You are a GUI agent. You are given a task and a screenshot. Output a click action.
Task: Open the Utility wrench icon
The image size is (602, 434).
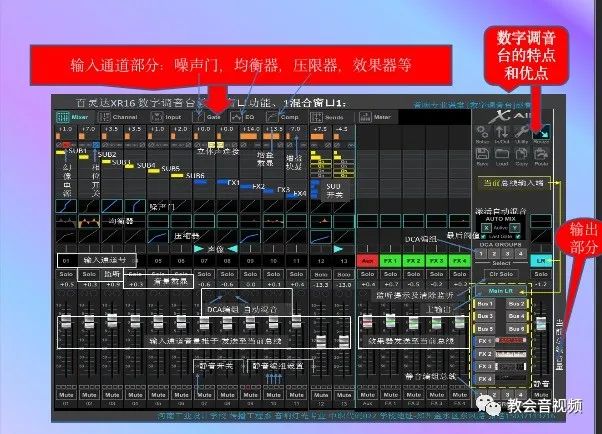[x=522, y=134]
